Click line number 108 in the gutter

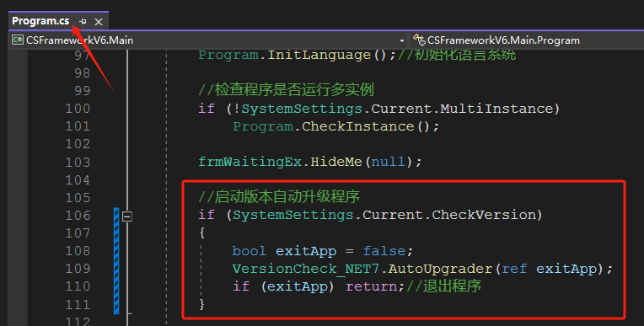(78, 250)
